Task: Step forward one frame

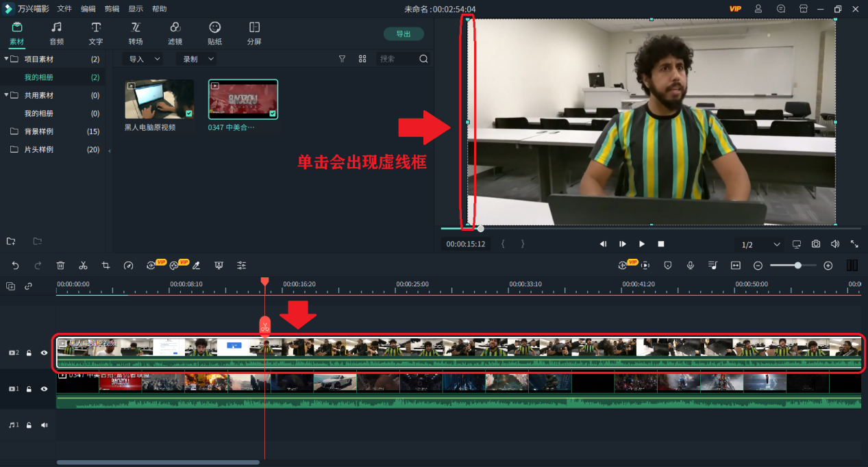Action: 623,244
